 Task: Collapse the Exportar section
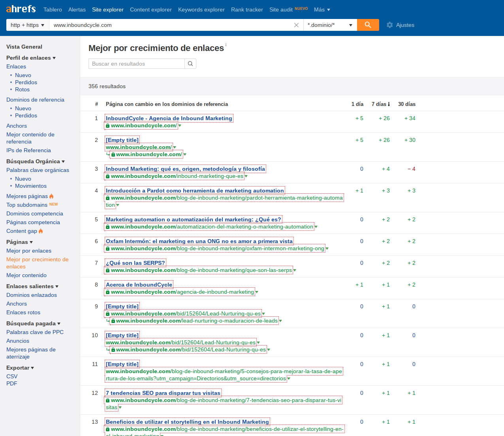pyautogui.click(x=32, y=368)
